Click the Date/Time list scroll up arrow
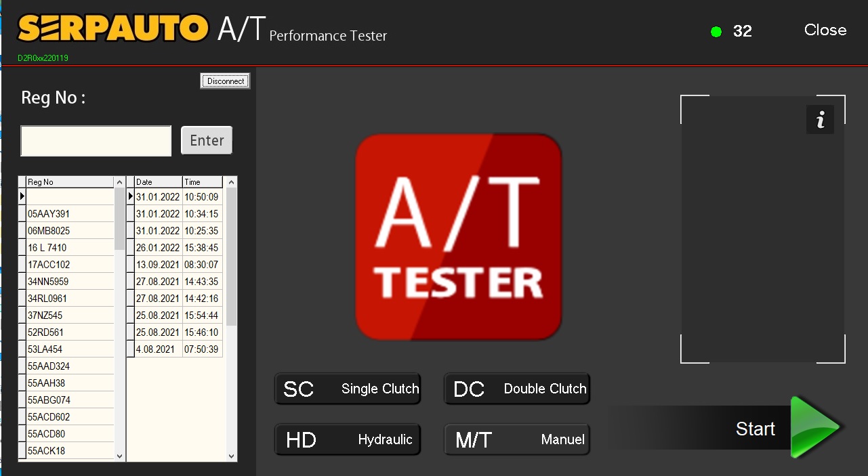 [232, 182]
